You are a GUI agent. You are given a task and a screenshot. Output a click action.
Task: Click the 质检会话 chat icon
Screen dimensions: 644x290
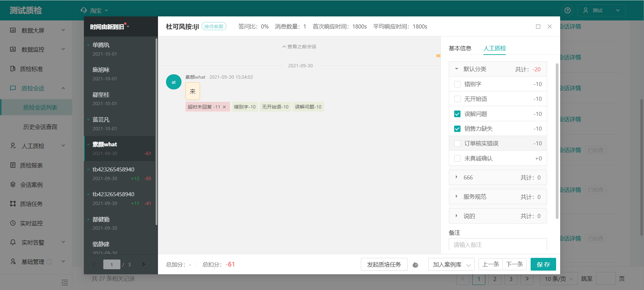pos(13,88)
